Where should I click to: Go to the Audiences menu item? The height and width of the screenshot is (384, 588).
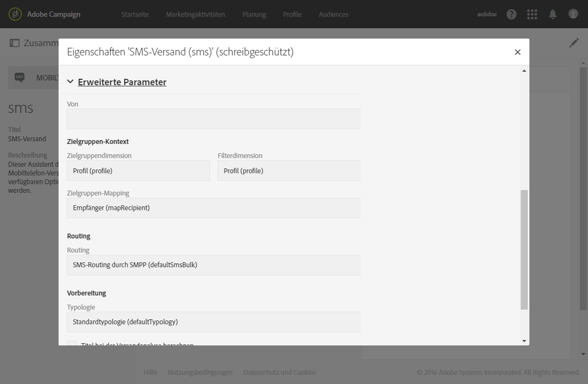tap(334, 14)
